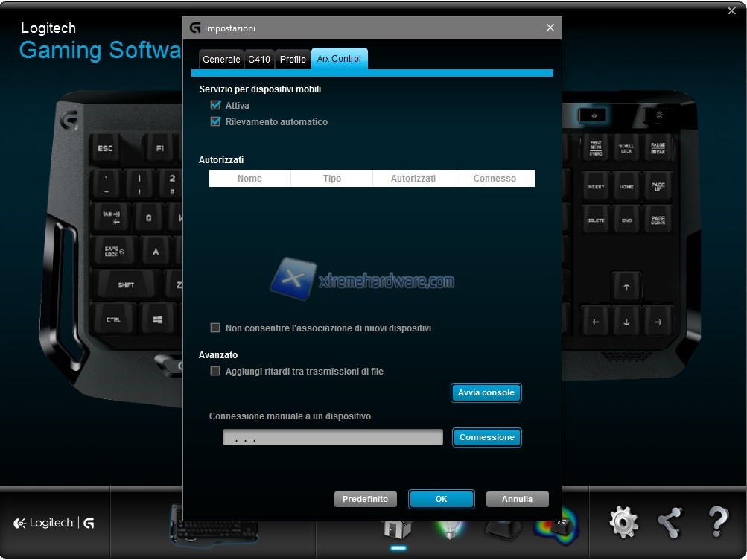Screen dimensions: 747x560
Task: Click the manual connection IP address field
Action: coord(332,438)
